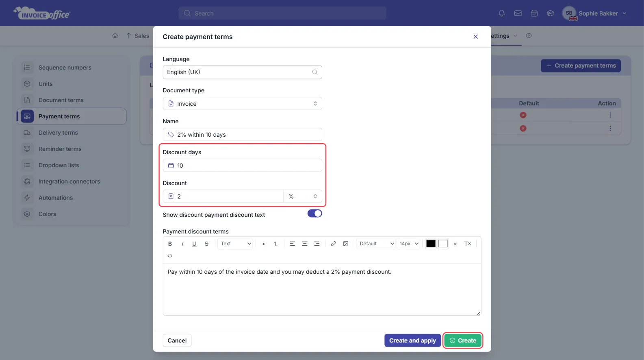The image size is (644, 360).
Task: Apply underline formatting in editor
Action: pyautogui.click(x=194, y=244)
